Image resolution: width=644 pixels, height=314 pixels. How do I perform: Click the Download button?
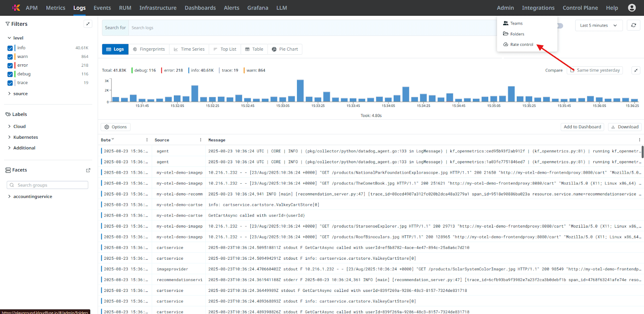625,127
